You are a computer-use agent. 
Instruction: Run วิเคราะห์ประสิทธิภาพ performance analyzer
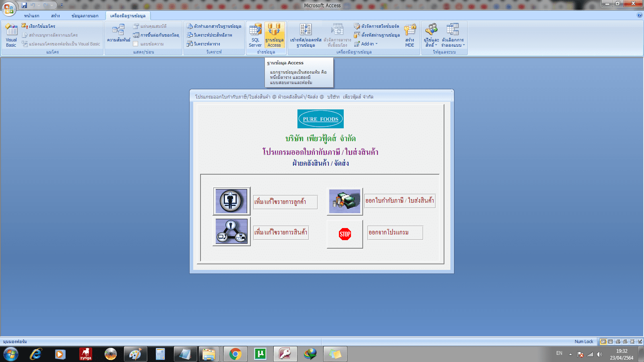pos(209,35)
